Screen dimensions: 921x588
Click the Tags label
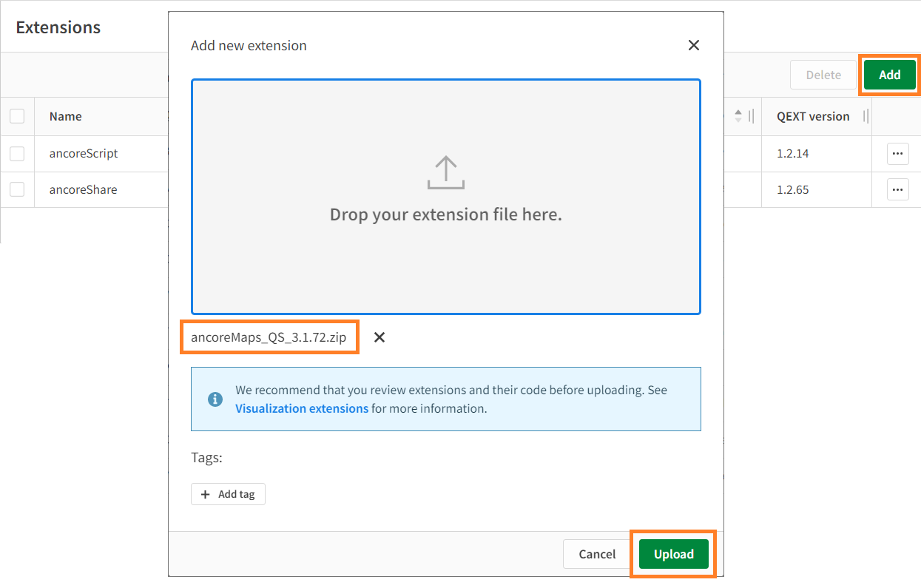pyautogui.click(x=206, y=458)
